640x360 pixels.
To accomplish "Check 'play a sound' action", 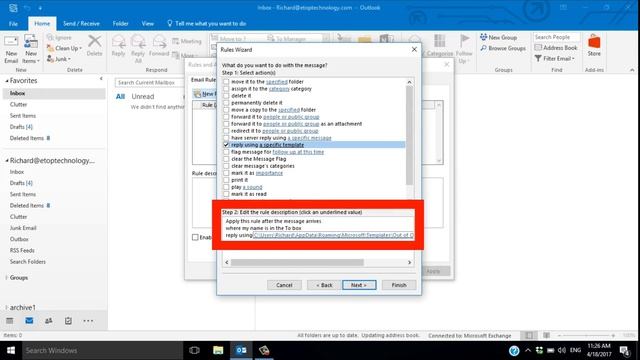I will tap(226, 187).
